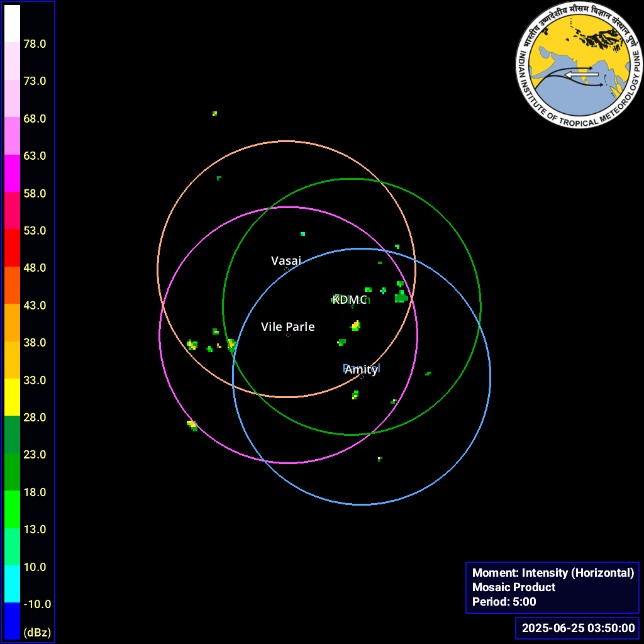Click the '43.0' scale value
Image resolution: width=644 pixels, height=644 pixels.
coord(35,306)
